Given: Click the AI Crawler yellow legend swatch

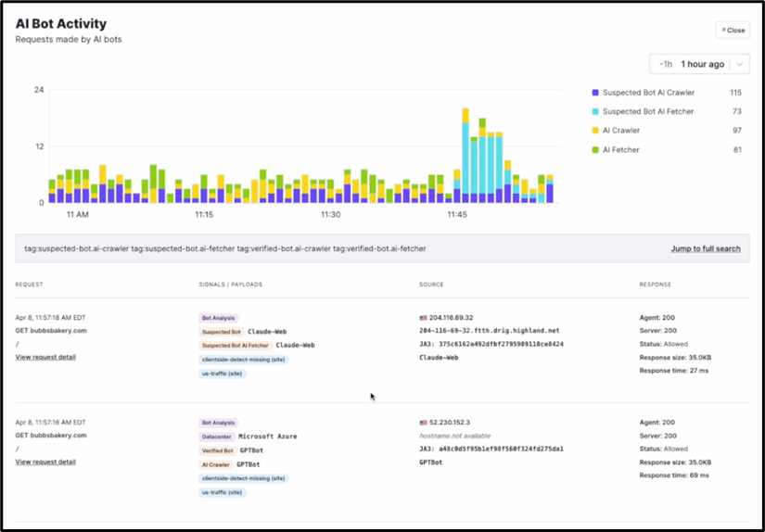Looking at the screenshot, I should click(x=595, y=131).
